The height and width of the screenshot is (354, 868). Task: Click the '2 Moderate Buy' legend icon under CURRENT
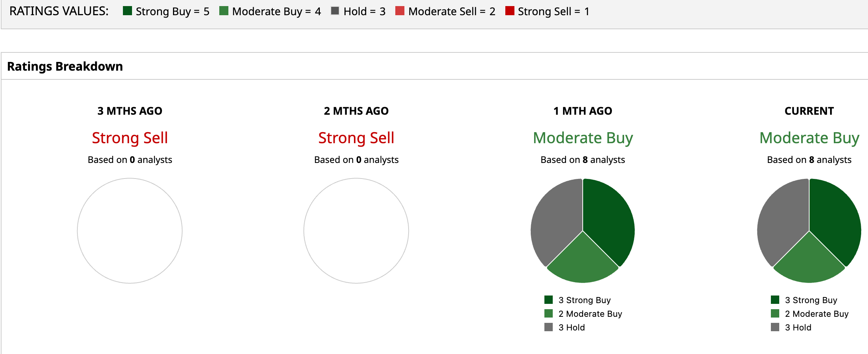(x=775, y=314)
